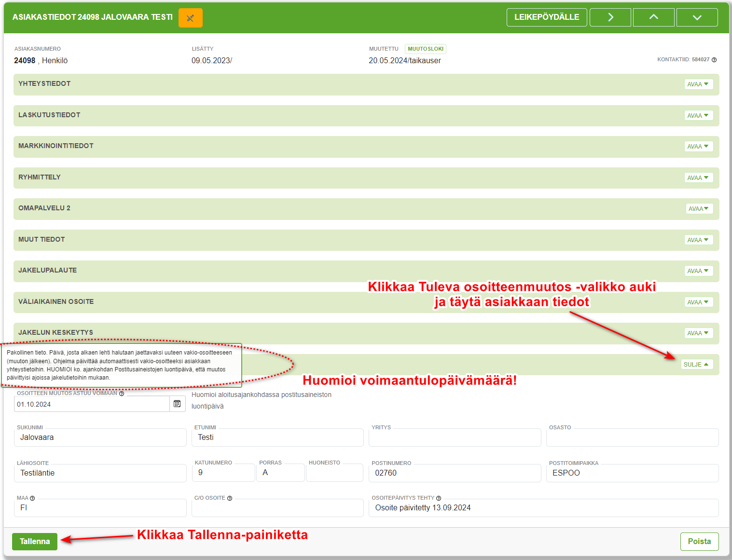Click the Yhteystiedot section header title
This screenshot has height=560, width=732.
pyautogui.click(x=44, y=84)
